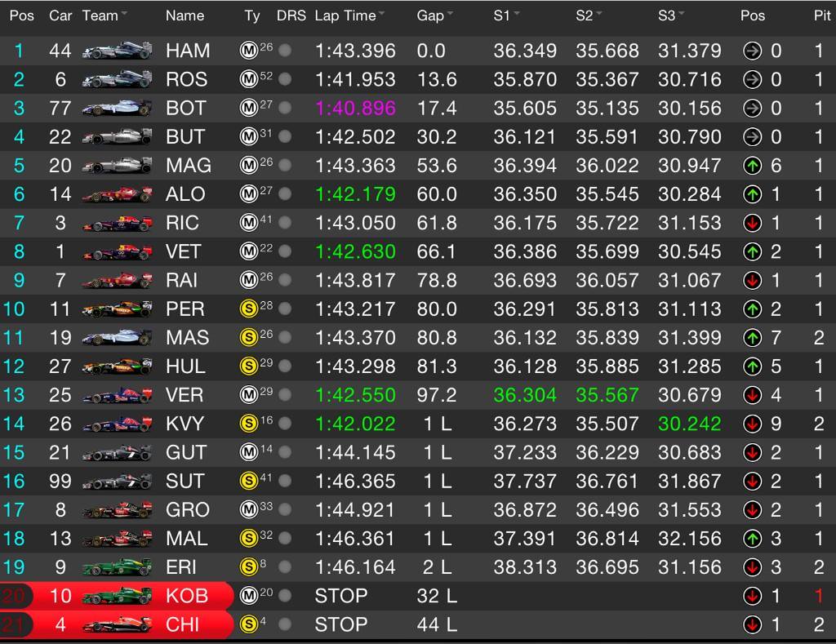Toggle DRS indicator for Vettel
This screenshot has width=836, height=644.
(285, 251)
